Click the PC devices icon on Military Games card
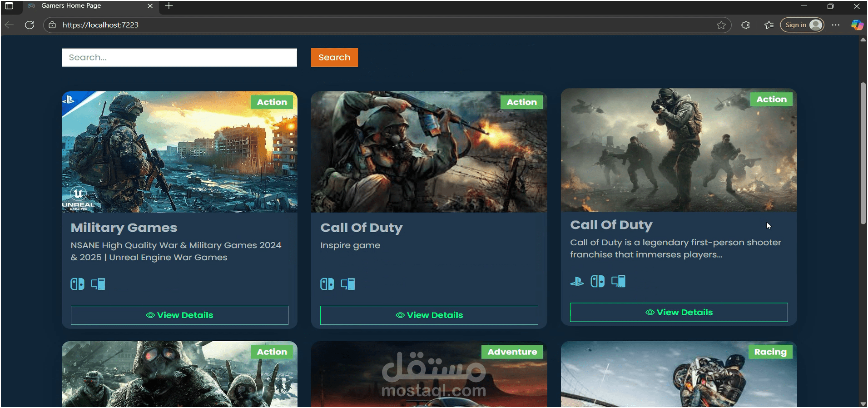The width and height of the screenshot is (868, 408). click(98, 284)
